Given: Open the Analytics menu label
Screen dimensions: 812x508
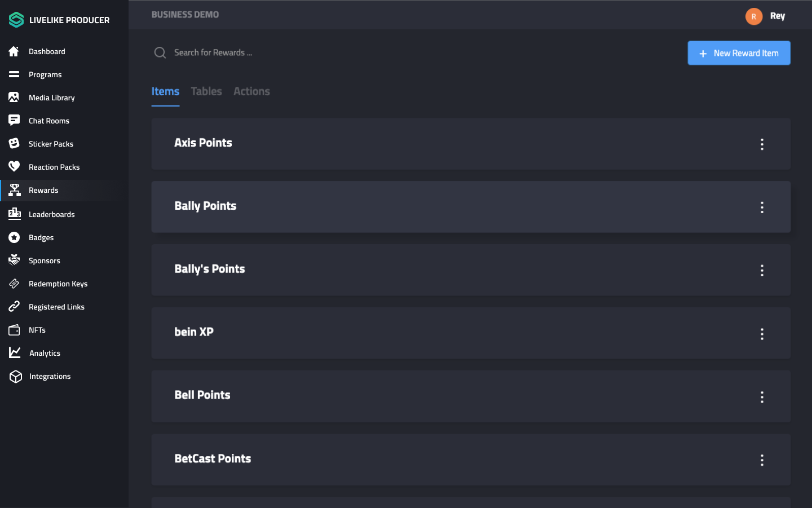Looking at the screenshot, I should (x=45, y=353).
